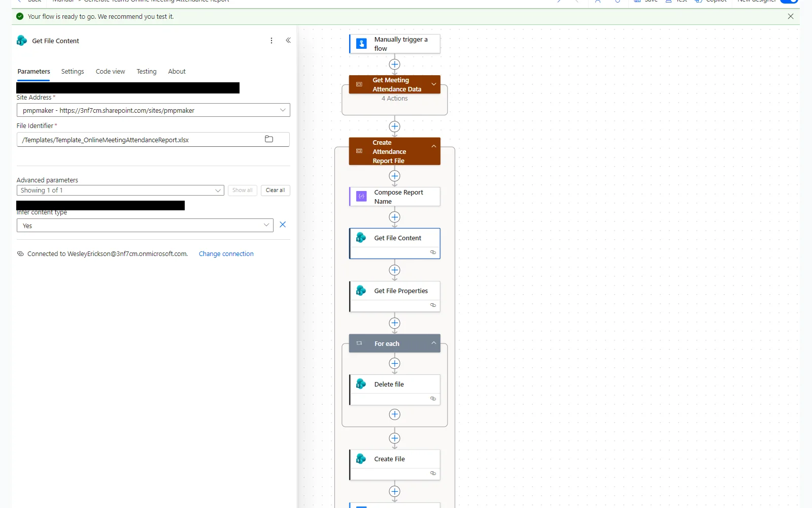Image resolution: width=812 pixels, height=508 pixels.
Task: Click the SharePoint icon on the 'Get File Content' card
Action: coord(361,238)
